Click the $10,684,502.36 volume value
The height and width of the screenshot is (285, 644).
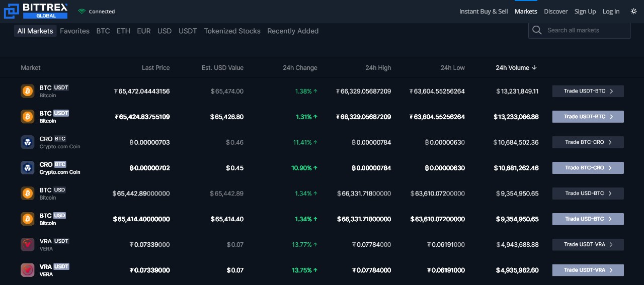pos(516,143)
